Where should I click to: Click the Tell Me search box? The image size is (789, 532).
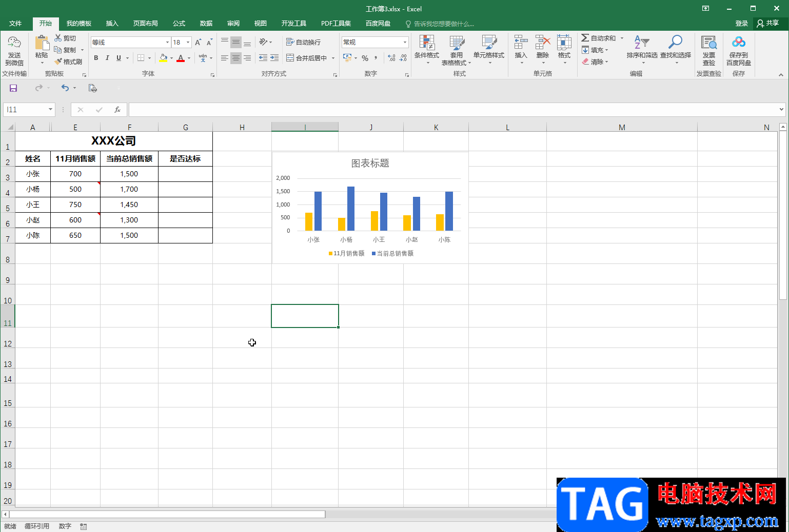[x=440, y=24]
